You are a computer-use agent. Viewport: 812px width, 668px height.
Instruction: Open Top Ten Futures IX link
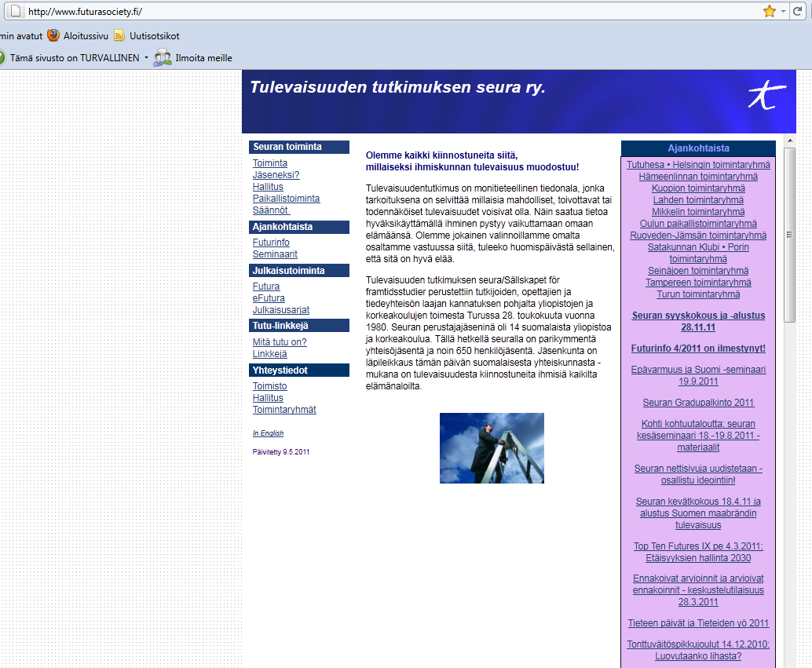point(698,552)
